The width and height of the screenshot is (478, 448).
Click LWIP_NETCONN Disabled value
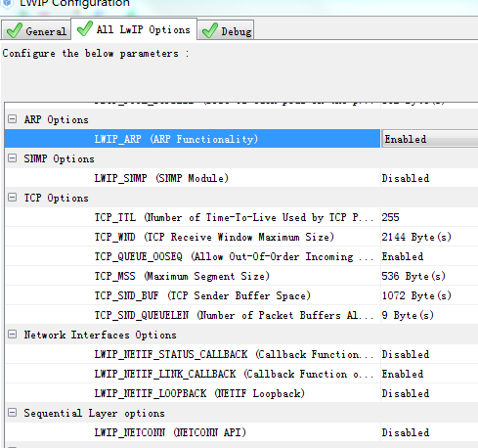[x=406, y=432]
